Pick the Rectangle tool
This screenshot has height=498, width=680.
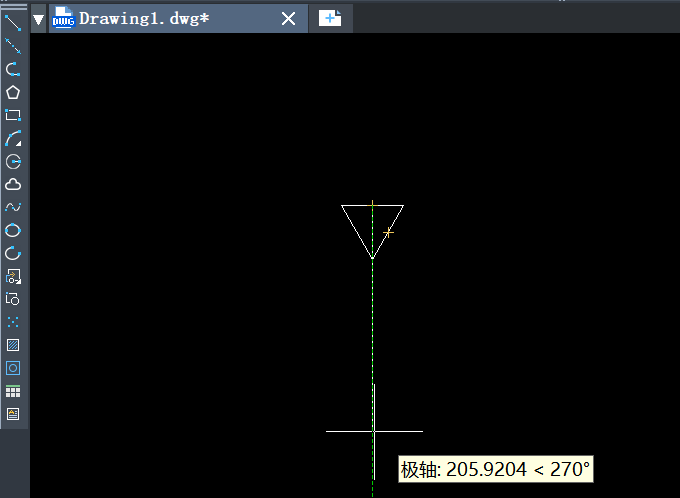click(13, 115)
